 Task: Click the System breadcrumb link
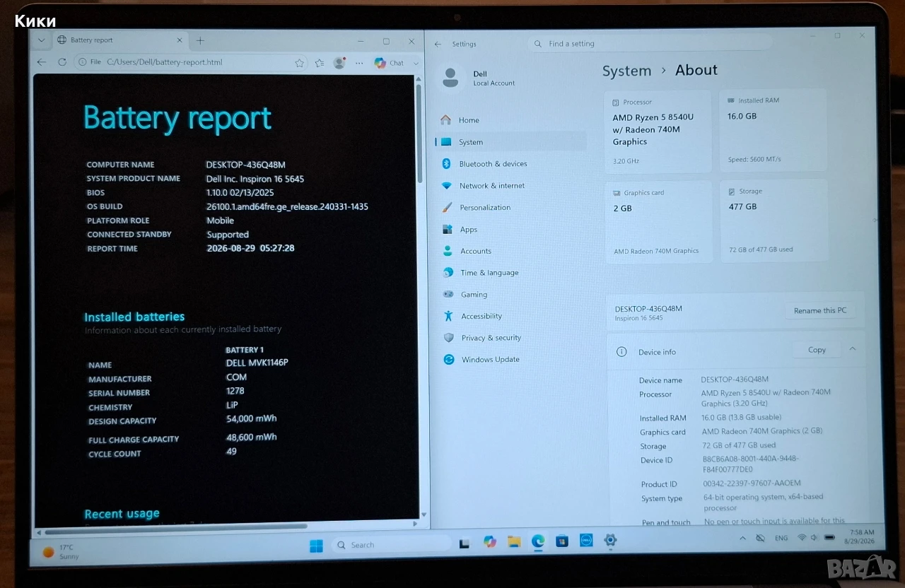pyautogui.click(x=626, y=71)
